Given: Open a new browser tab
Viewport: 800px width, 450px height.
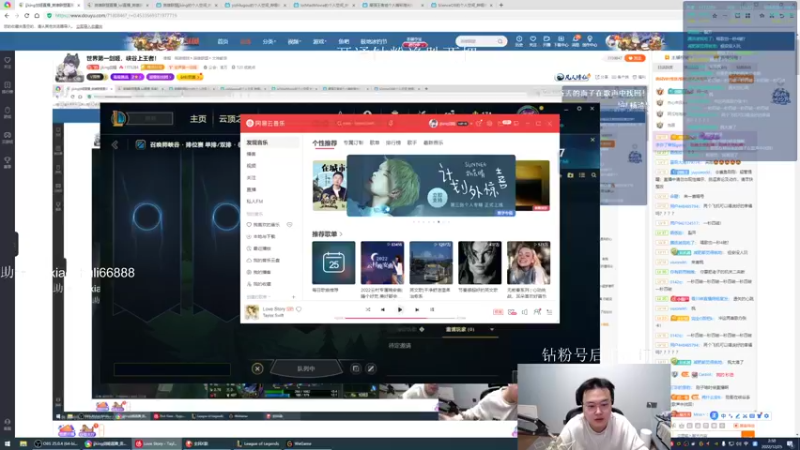Looking at the screenshot, I should (x=501, y=5).
